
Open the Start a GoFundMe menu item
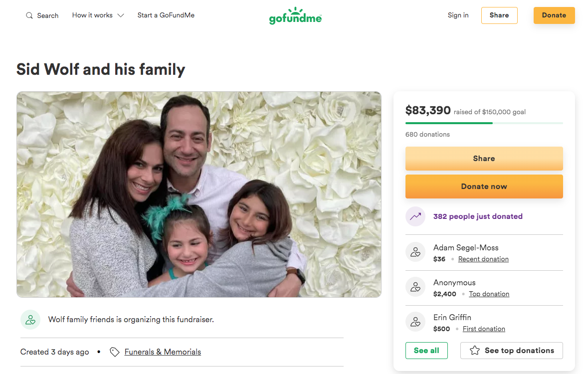coord(166,15)
